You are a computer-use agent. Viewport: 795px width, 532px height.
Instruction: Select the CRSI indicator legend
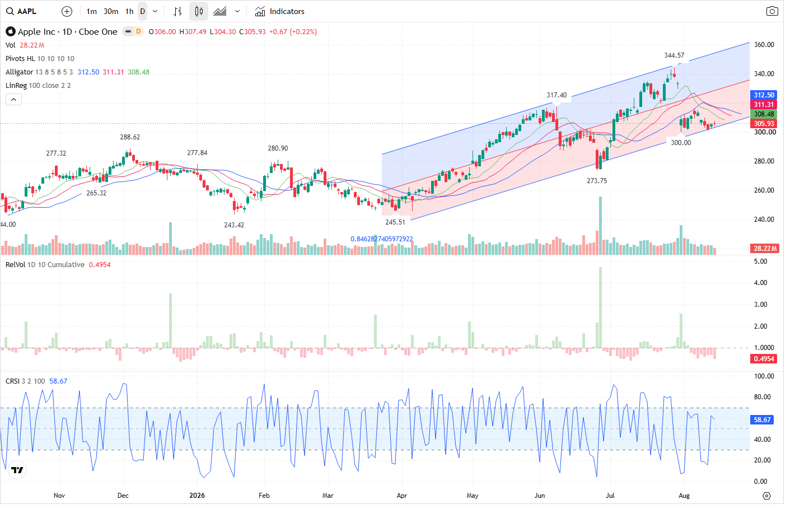click(12, 381)
